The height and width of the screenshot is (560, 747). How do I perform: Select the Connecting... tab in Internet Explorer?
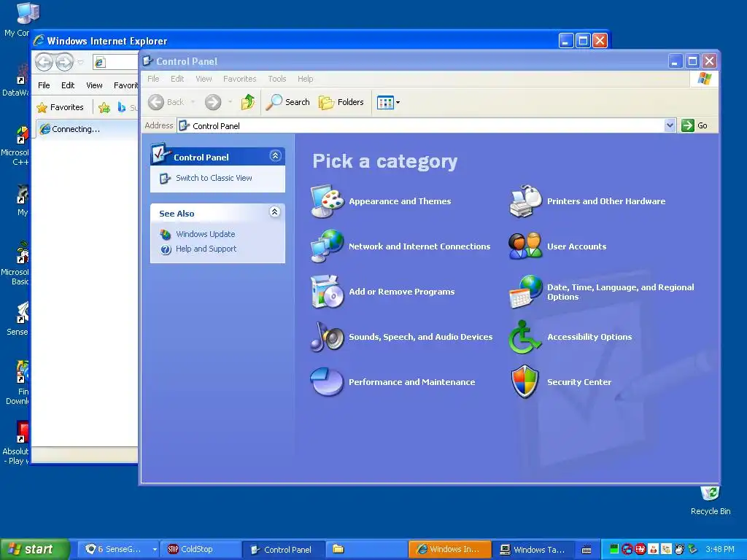[x=88, y=129]
